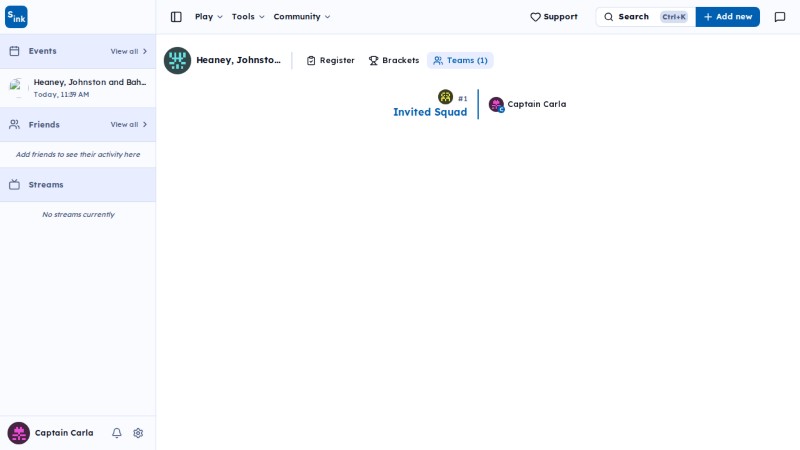Click the Invited Squad team avatar

tap(445, 96)
